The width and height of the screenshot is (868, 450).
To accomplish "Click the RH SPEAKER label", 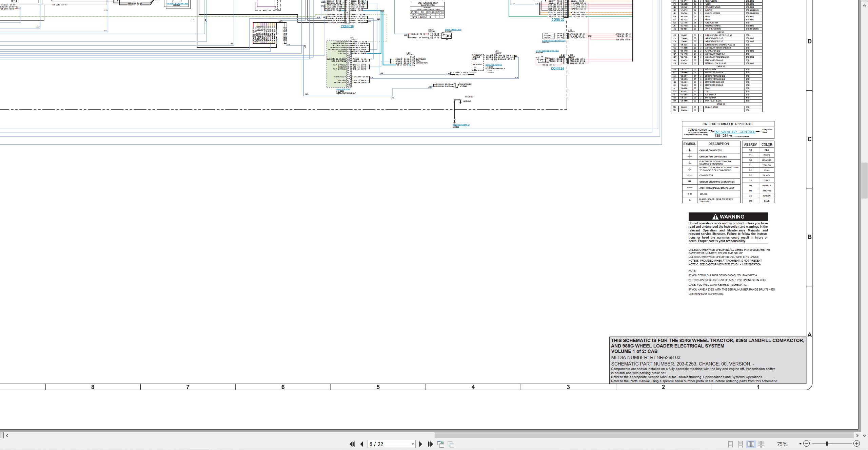I will pyautogui.click(x=466, y=84).
